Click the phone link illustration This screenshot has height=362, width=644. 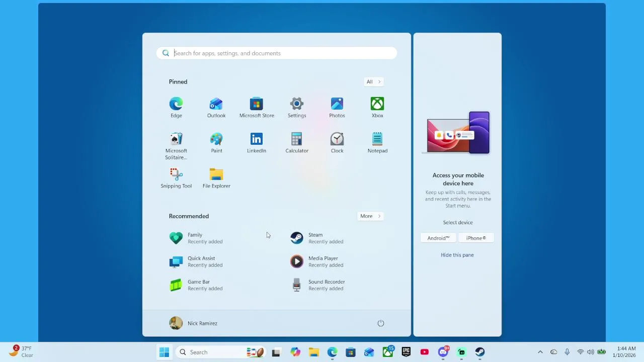[x=457, y=133]
